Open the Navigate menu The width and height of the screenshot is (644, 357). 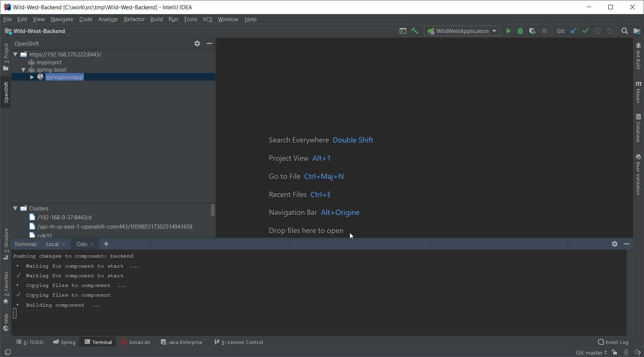click(x=62, y=19)
